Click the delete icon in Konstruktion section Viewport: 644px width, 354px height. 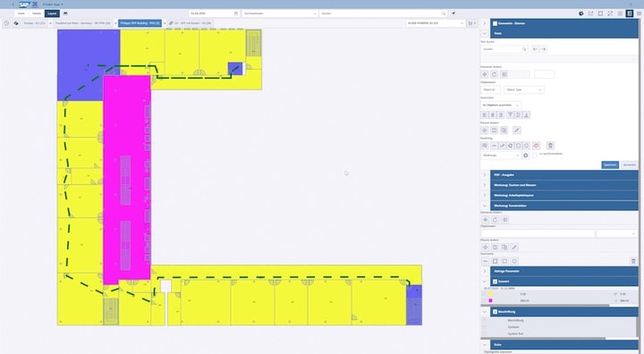click(633, 261)
